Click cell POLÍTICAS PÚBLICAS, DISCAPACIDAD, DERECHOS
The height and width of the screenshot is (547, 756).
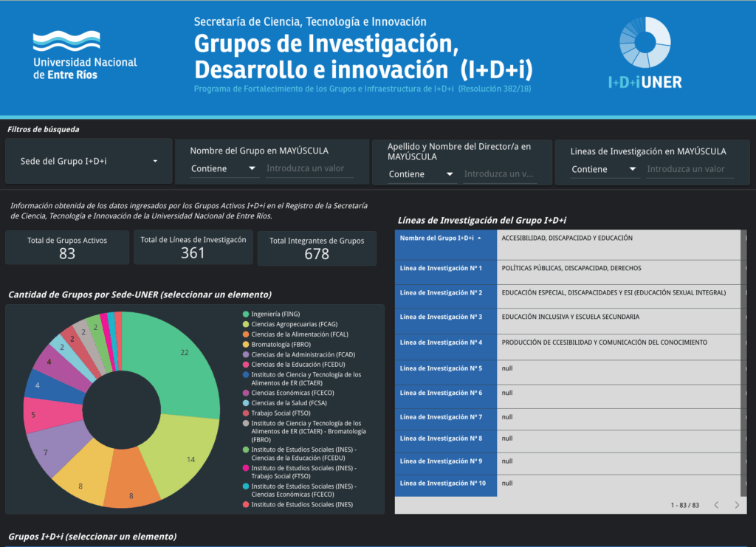pyautogui.click(x=619, y=272)
